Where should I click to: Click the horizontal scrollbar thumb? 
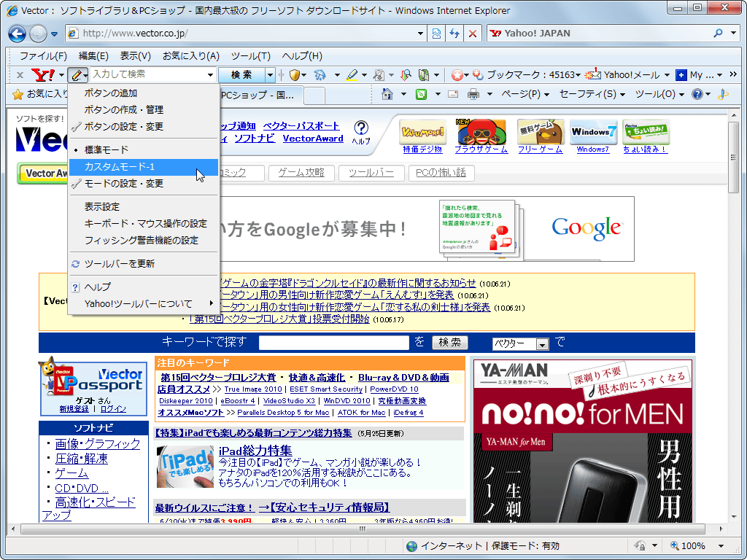[x=363, y=529]
